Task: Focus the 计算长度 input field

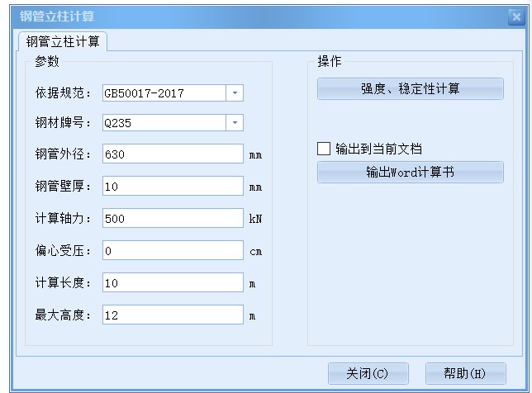Action: pos(173,282)
